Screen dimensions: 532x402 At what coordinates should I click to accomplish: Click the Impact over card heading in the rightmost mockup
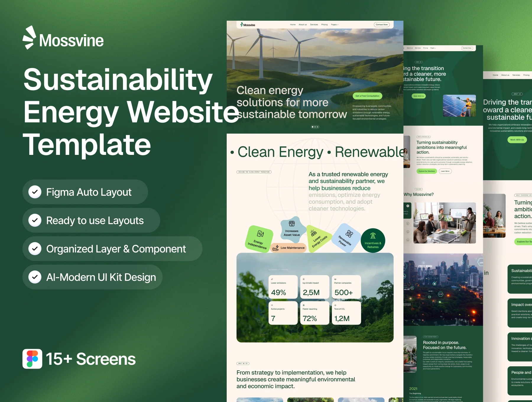tap(522, 305)
